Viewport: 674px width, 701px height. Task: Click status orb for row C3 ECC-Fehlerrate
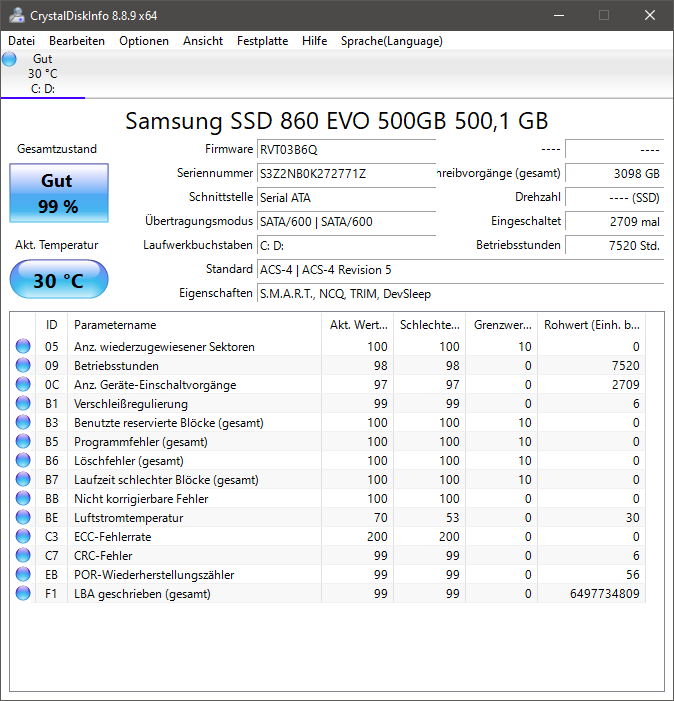point(23,536)
